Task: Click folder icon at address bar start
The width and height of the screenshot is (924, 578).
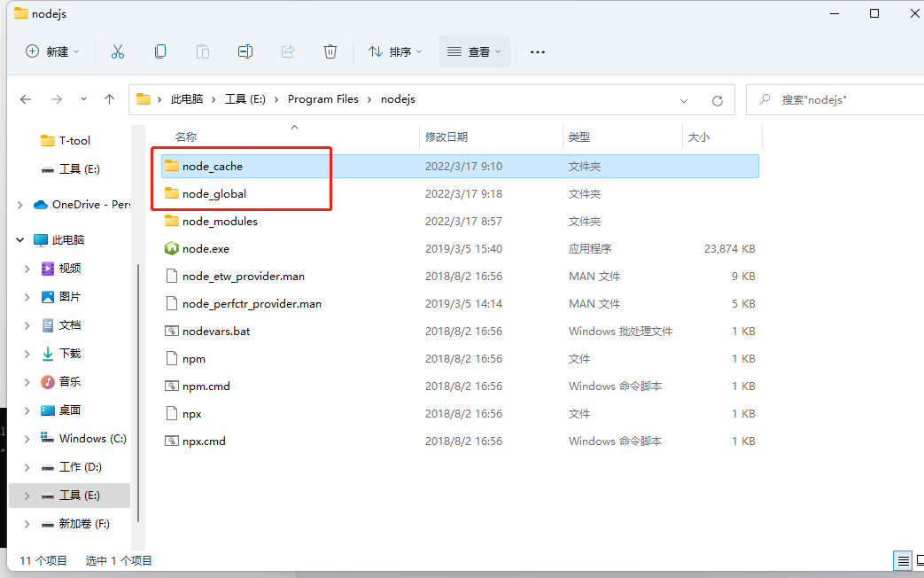Action: 144,99
